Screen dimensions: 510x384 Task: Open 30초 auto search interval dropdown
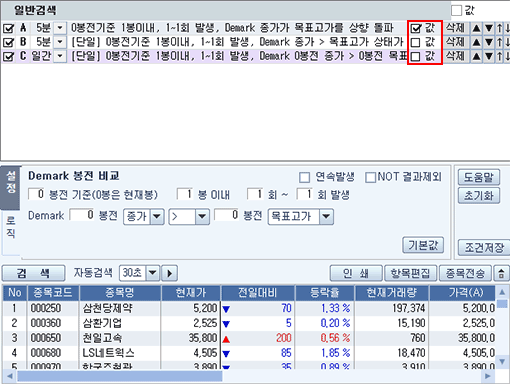(153, 273)
